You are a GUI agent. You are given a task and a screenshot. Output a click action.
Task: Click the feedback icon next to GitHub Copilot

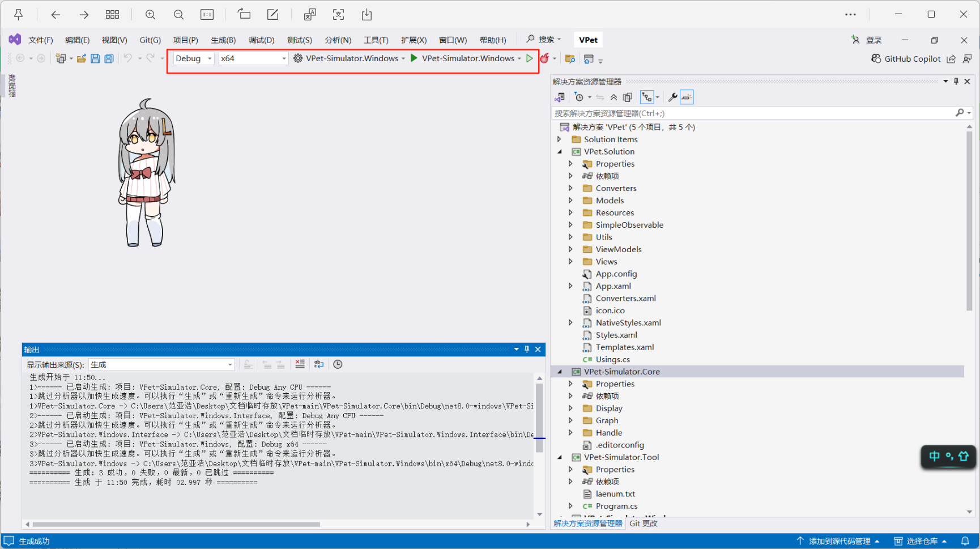coord(967,58)
